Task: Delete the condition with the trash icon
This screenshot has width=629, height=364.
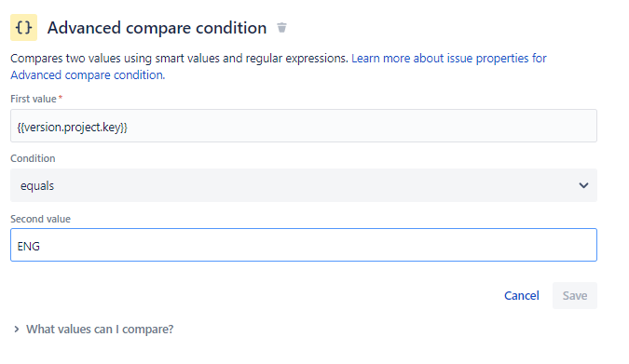Action: 282,28
